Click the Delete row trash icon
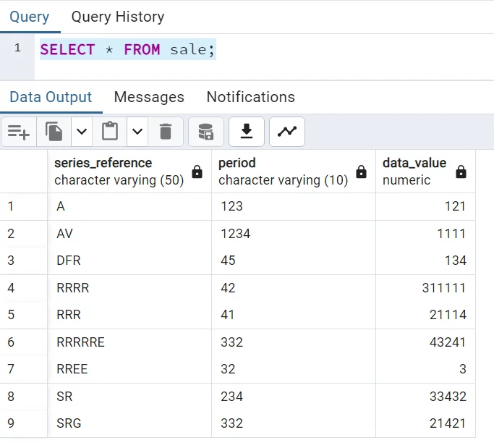This screenshot has height=448, width=494. 166,132
